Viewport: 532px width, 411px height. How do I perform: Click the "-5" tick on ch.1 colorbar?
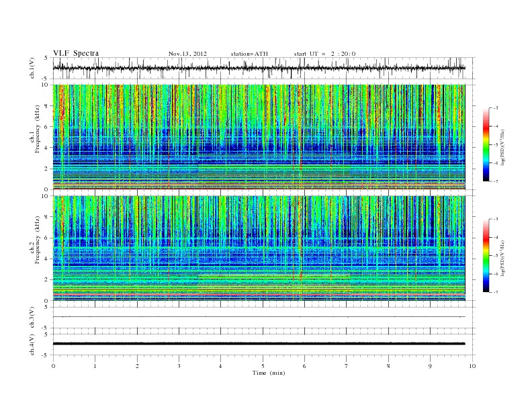pos(495,145)
